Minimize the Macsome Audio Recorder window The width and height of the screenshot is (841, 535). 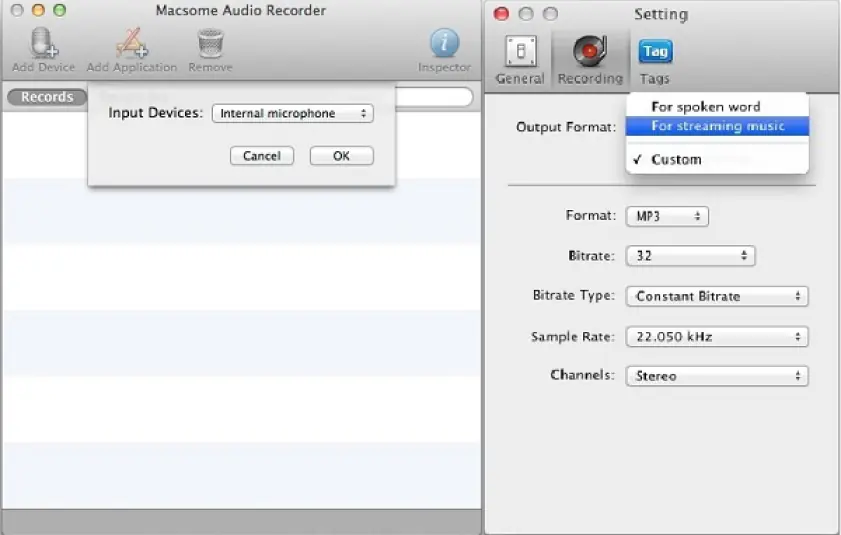(x=38, y=10)
